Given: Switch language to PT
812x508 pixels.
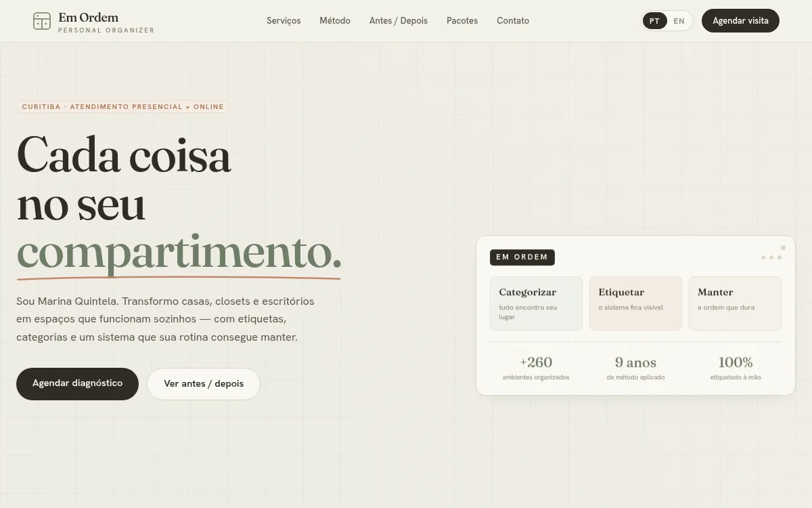Looking at the screenshot, I should pyautogui.click(x=654, y=21).
